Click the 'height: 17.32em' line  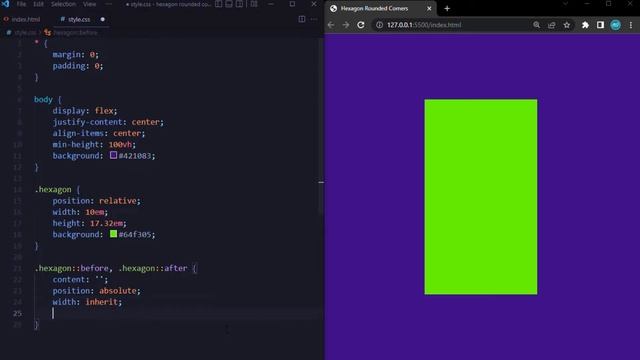click(x=89, y=223)
